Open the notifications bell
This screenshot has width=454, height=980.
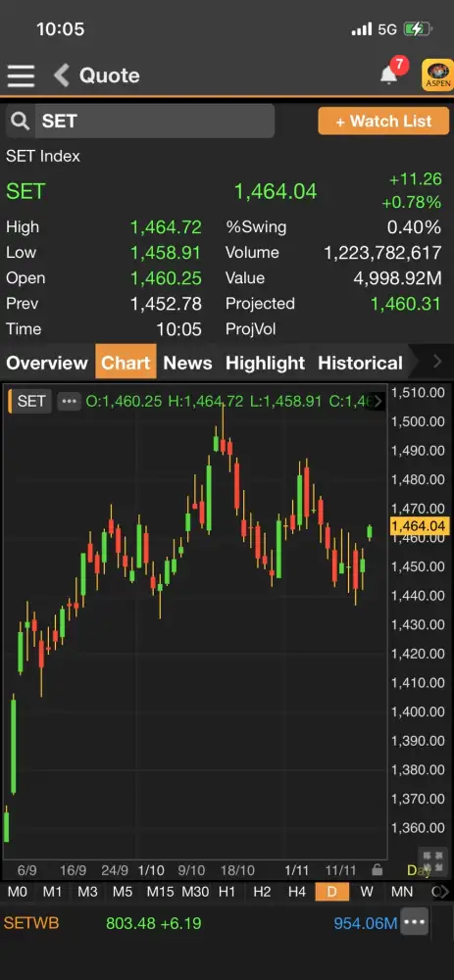pos(389,75)
